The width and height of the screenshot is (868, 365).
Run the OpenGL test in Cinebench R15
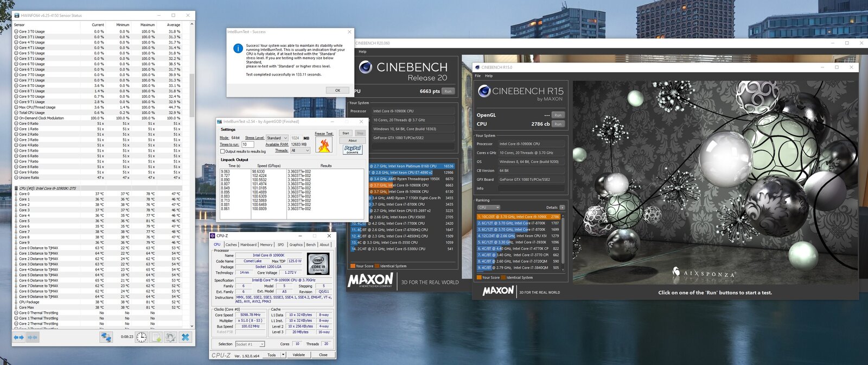click(x=558, y=115)
